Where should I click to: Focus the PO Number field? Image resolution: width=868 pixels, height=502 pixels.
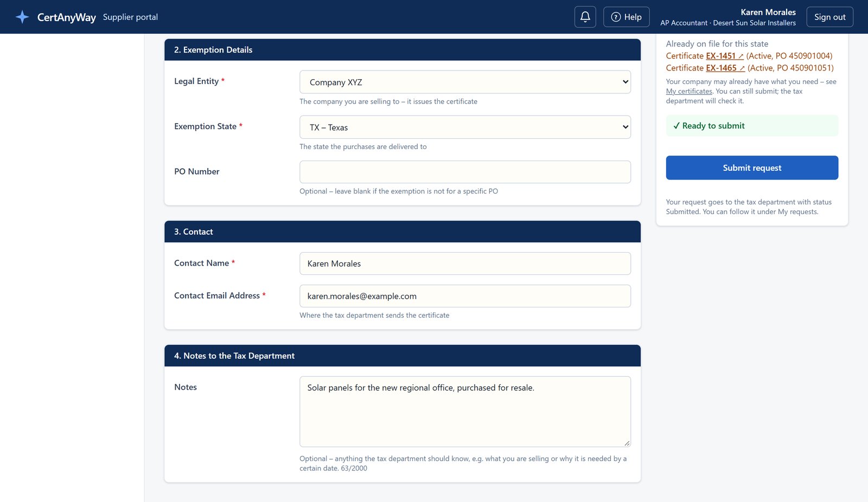tap(465, 172)
